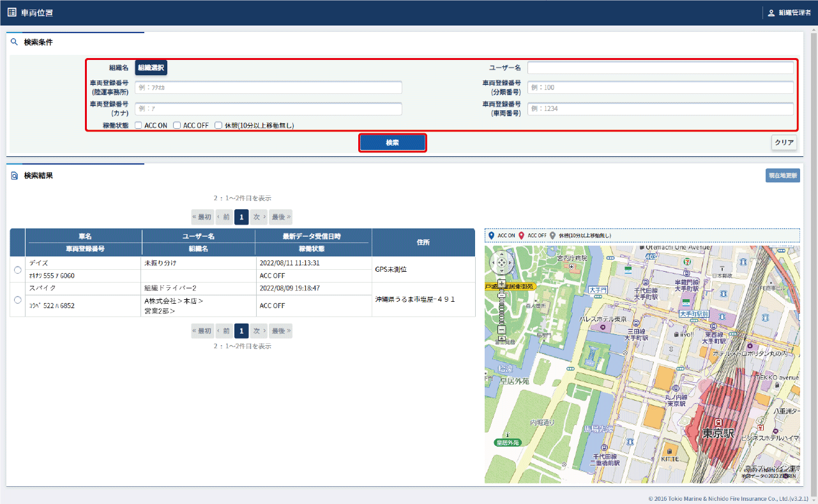Click the 検索結果 section header icon
Image resolution: width=818 pixels, height=504 pixels.
(14, 175)
